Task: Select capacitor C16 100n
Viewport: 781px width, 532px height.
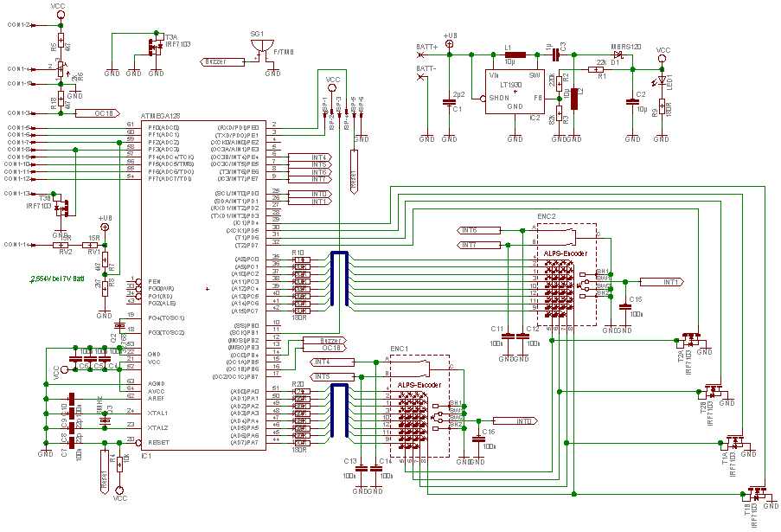Action: click(x=478, y=439)
